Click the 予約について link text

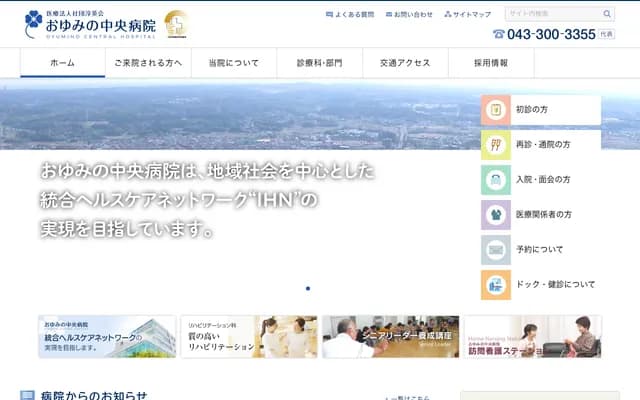pyautogui.click(x=539, y=249)
